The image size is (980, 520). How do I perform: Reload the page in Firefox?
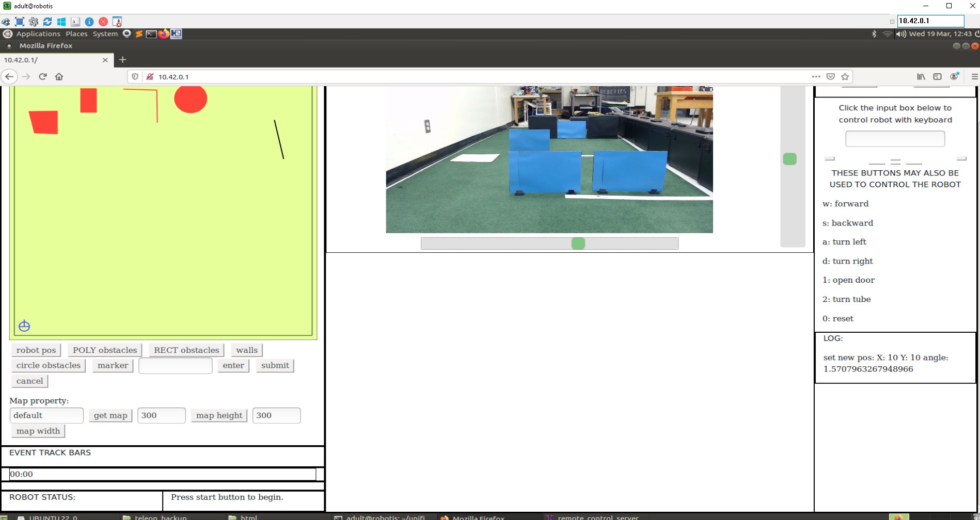pyautogui.click(x=43, y=77)
